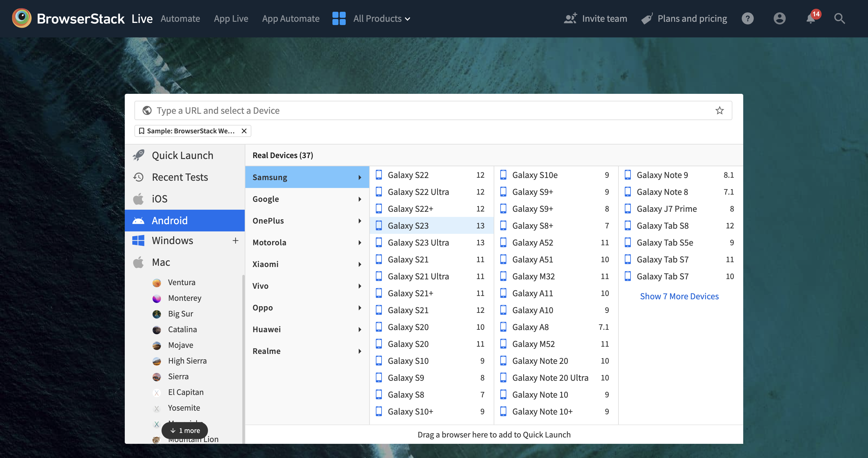Click the All Products grid icon
This screenshot has width=868, height=458.
(339, 18)
